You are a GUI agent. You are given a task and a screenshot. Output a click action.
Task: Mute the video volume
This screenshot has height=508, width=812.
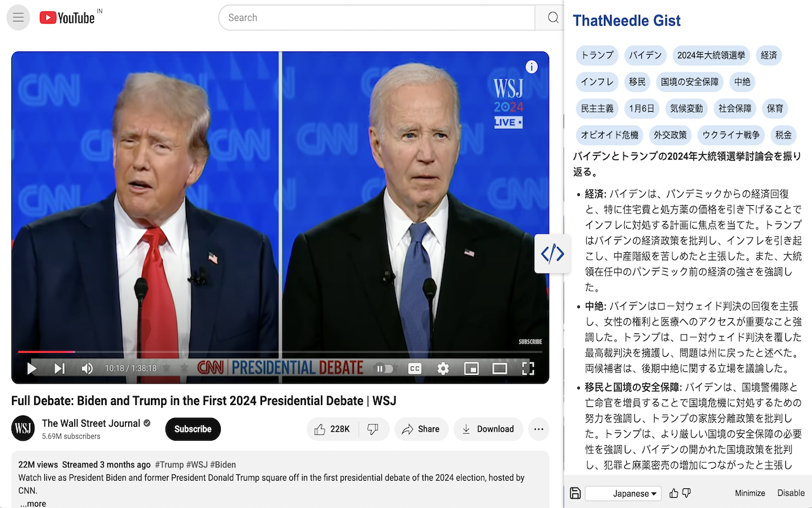88,368
